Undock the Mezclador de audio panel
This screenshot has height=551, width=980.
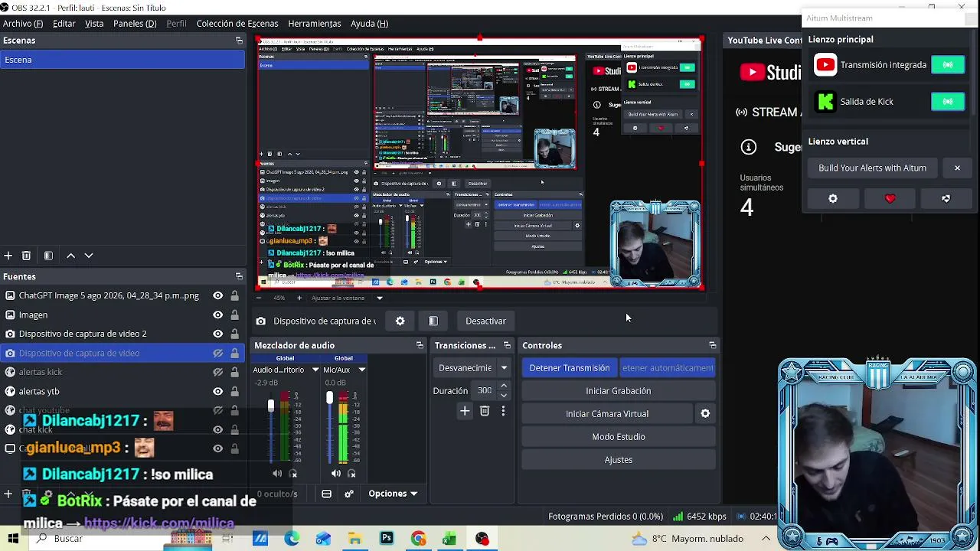click(x=420, y=346)
